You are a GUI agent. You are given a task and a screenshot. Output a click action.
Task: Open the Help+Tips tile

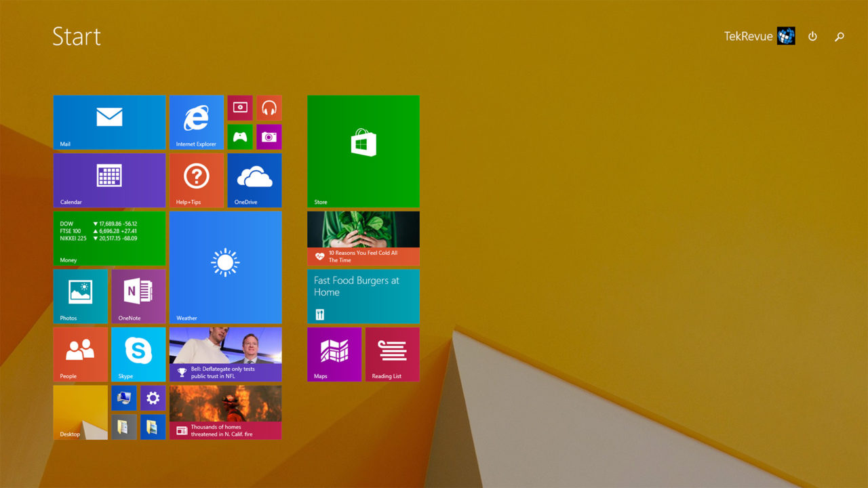coord(197,180)
